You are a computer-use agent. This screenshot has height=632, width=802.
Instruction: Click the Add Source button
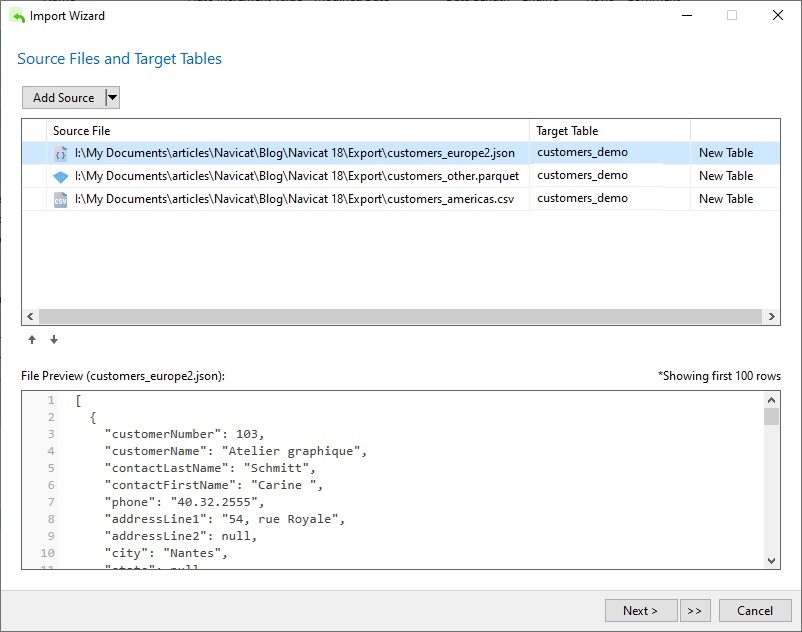coord(63,98)
